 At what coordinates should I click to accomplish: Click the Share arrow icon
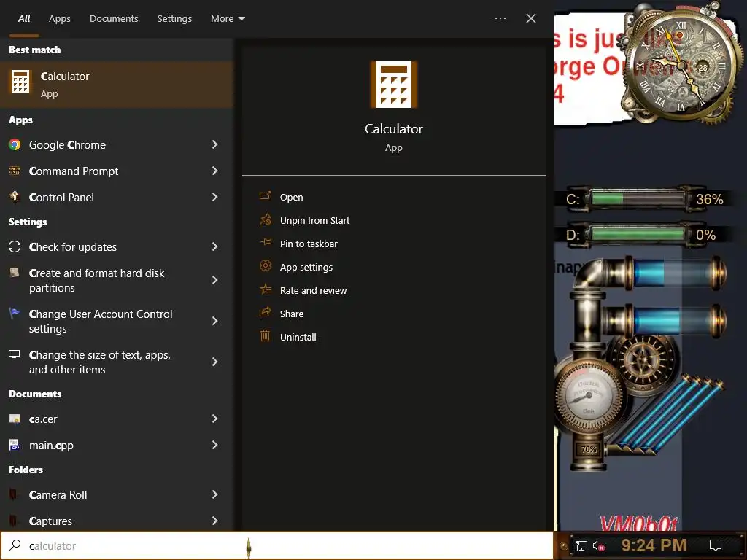pyautogui.click(x=266, y=312)
